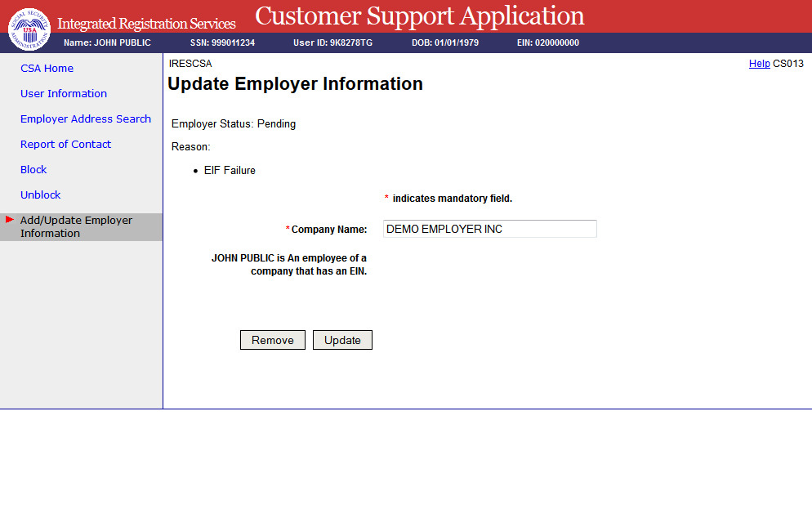The width and height of the screenshot is (812, 523).
Task: Click the red arrow marker beside Add/Update Employer
Action: coord(9,220)
